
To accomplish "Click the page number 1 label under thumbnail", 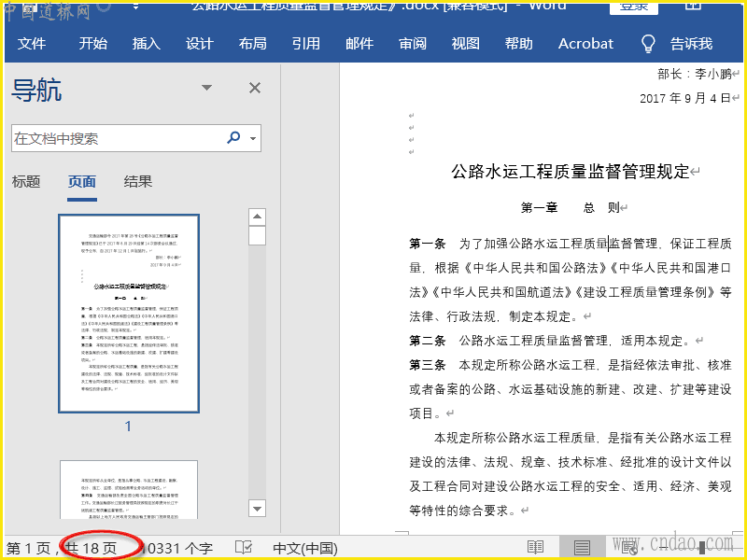I will pos(128,427).
